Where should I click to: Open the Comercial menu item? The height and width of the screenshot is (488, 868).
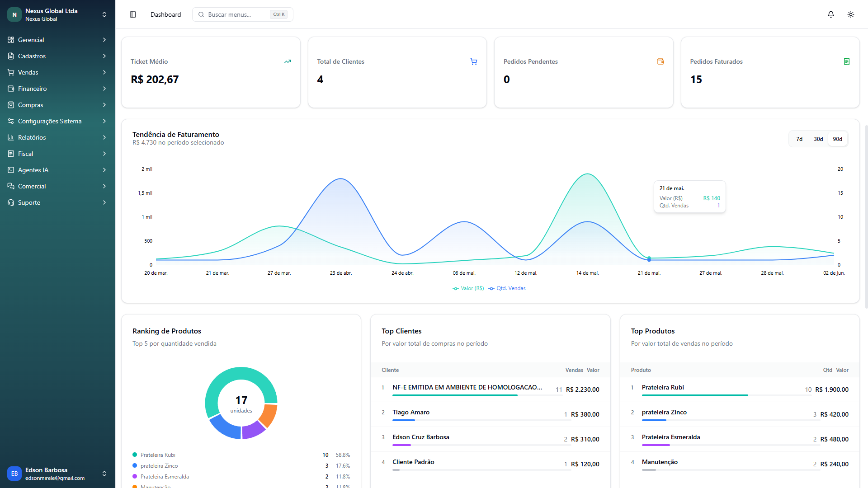57,186
